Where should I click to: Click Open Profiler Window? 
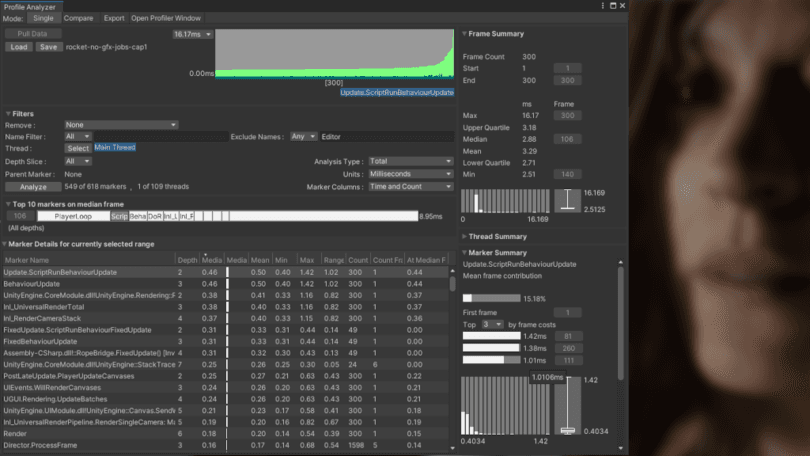166,18
